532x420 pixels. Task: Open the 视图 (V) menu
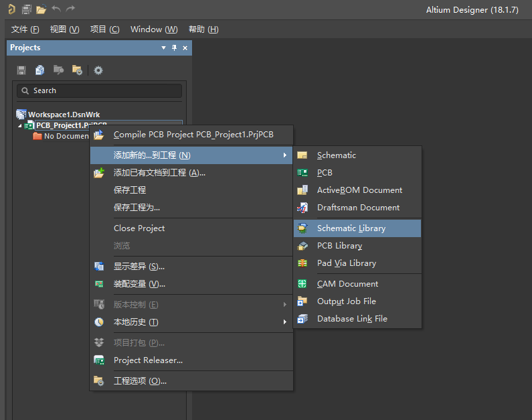64,29
